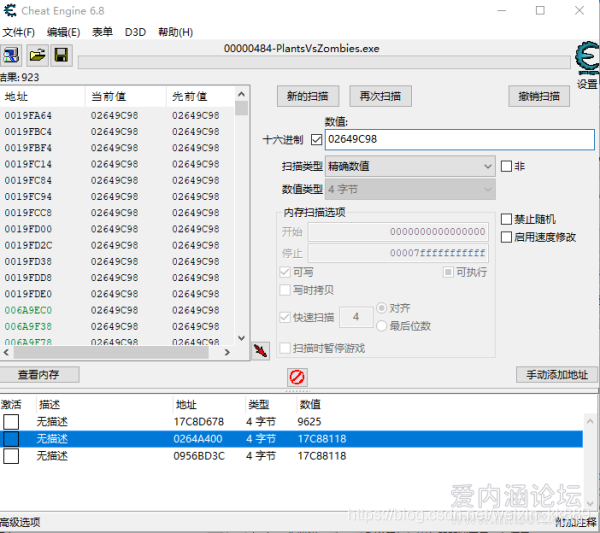The width and height of the screenshot is (600, 533).
Task: Click the results list scroll up arrow
Action: click(241, 94)
